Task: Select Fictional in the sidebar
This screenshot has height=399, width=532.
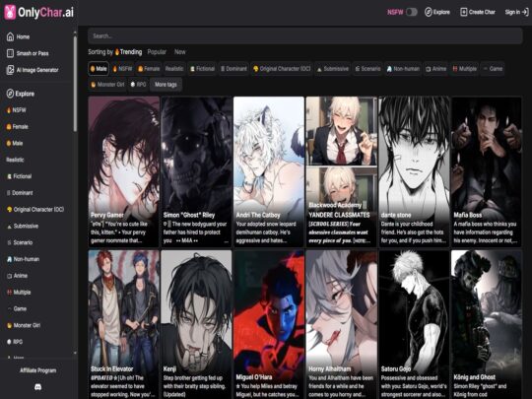Action: pos(20,176)
